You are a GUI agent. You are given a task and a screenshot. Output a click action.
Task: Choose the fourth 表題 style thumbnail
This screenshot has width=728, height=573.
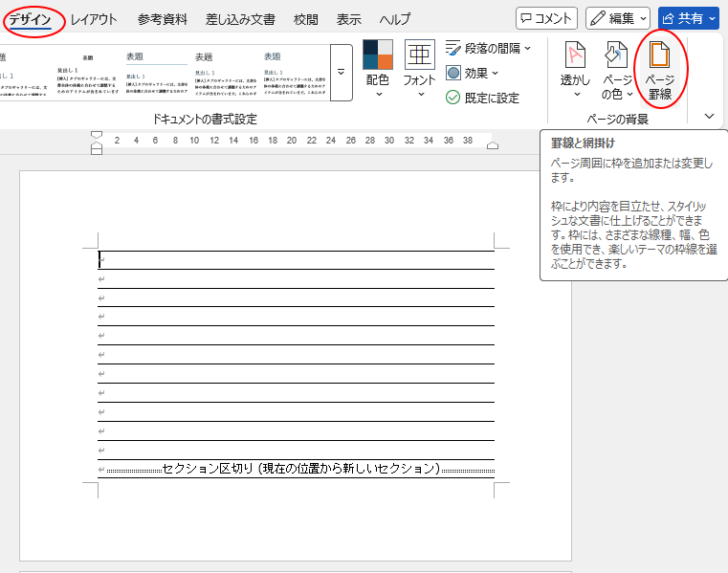[x=225, y=73]
